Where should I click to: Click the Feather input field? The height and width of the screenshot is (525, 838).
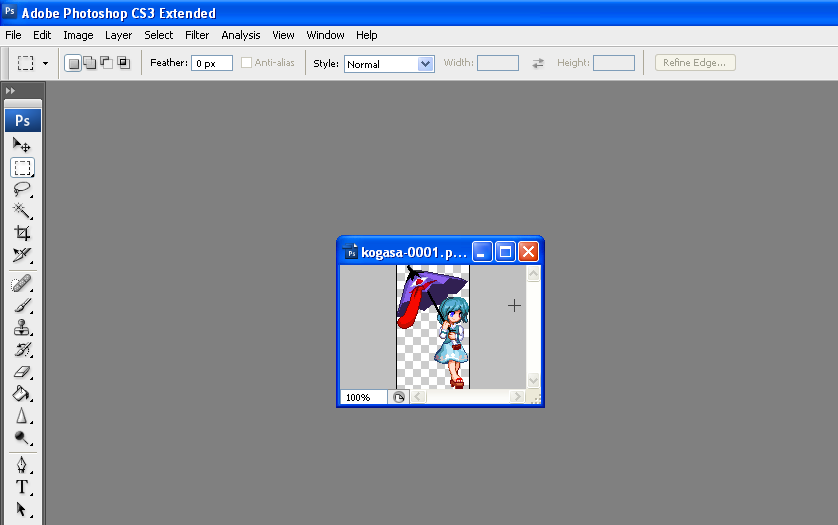coord(212,63)
